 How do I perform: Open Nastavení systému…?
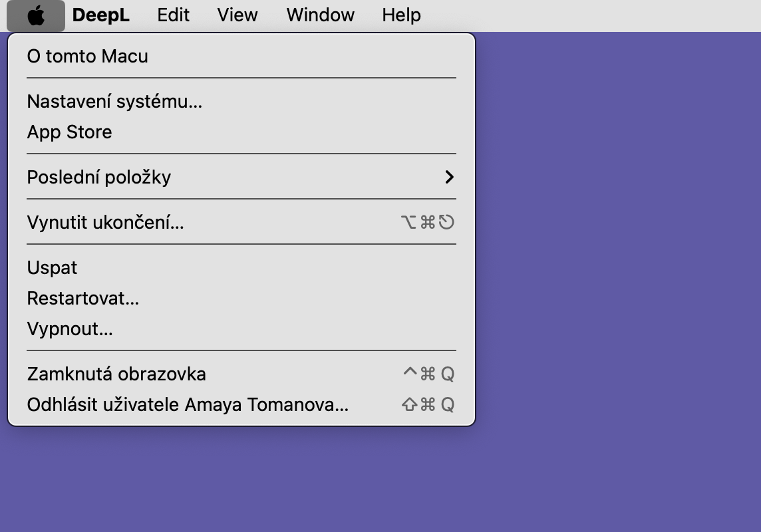(241, 101)
